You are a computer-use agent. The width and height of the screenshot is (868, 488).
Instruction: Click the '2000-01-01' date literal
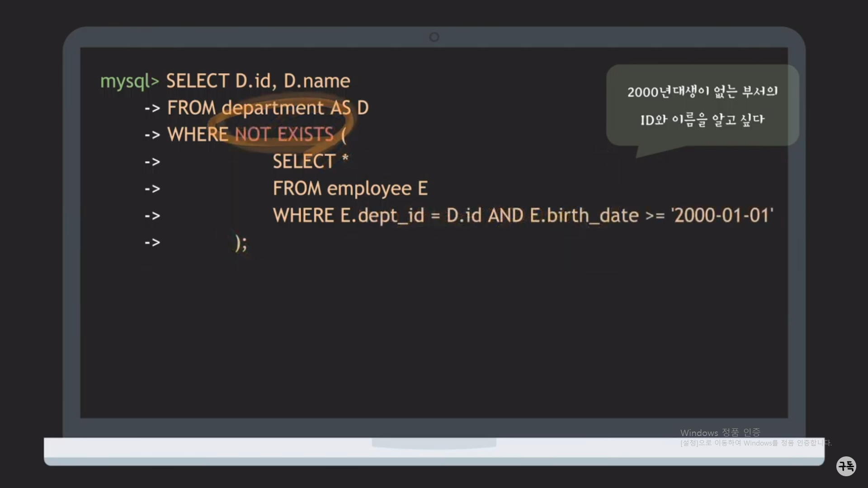(722, 216)
